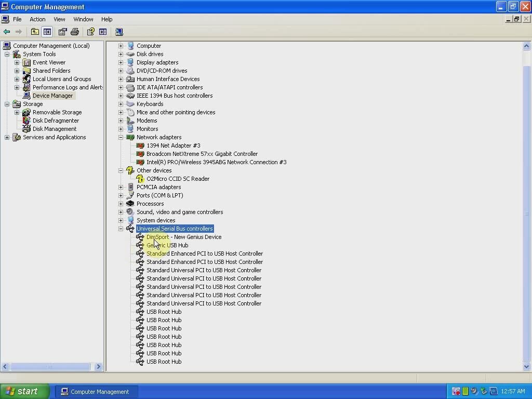Screen dimensions: 532x399
Task: Expand the Monitors category
Action: tap(121, 129)
